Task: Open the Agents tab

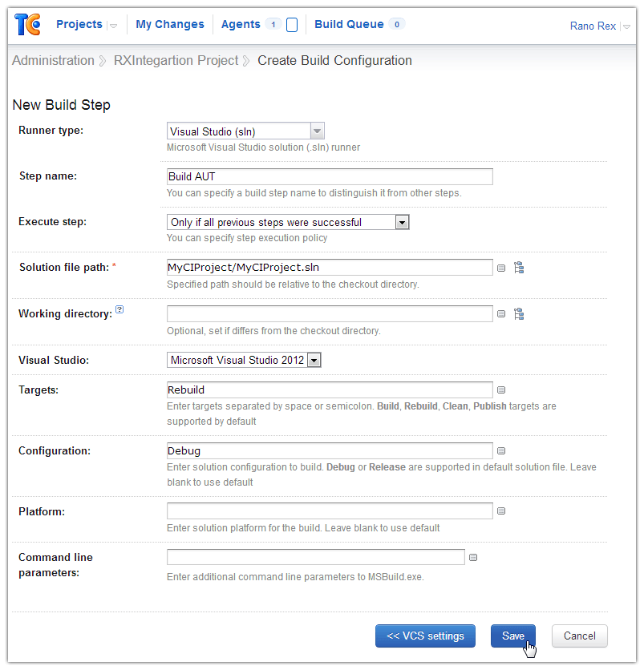Action: (x=241, y=24)
